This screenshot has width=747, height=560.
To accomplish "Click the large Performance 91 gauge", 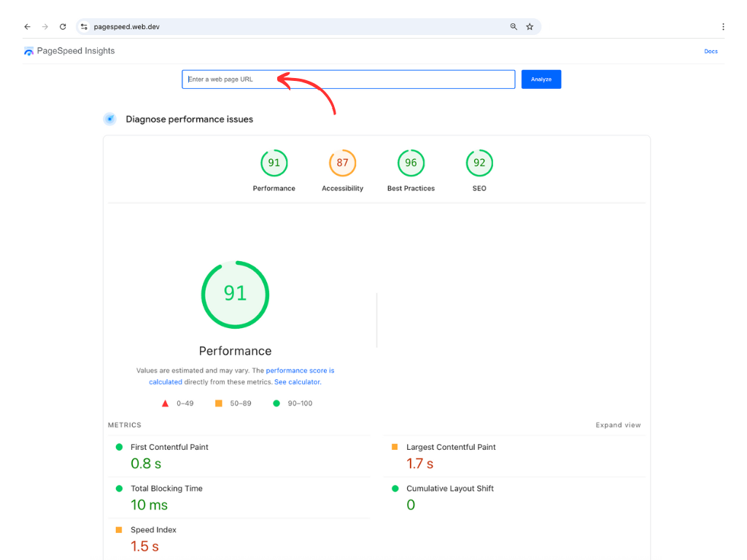I will pos(236,295).
